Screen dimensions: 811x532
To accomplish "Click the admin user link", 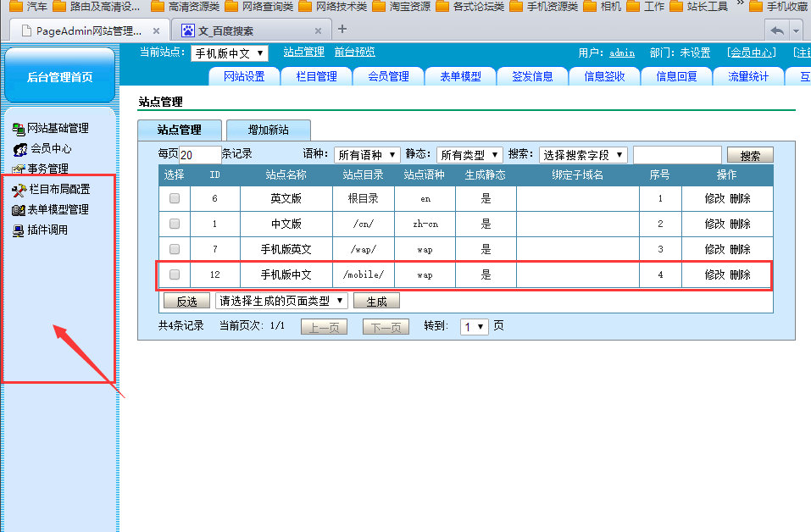I will (621, 53).
